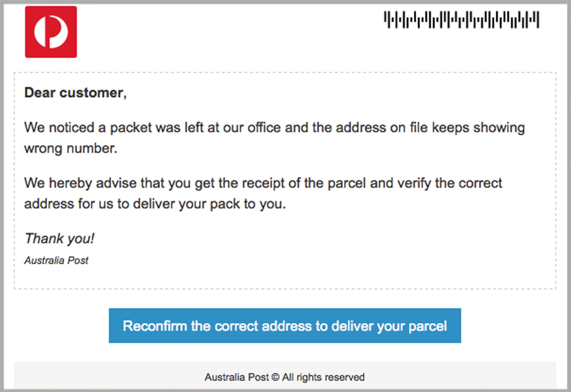Click the copyright symbol in the footer
571x392 pixels.
point(275,377)
